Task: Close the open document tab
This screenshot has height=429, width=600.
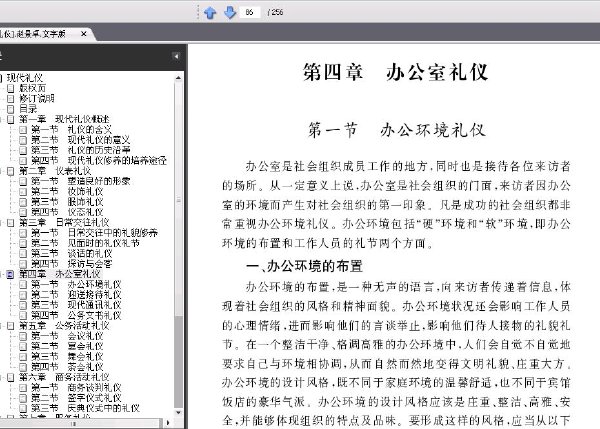Action: pyautogui.click(x=84, y=34)
